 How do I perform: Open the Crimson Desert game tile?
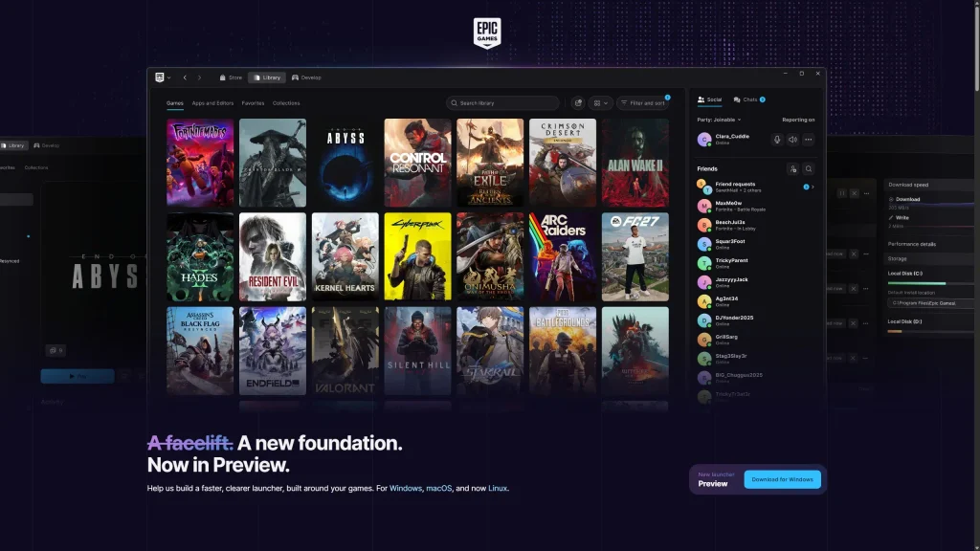563,163
